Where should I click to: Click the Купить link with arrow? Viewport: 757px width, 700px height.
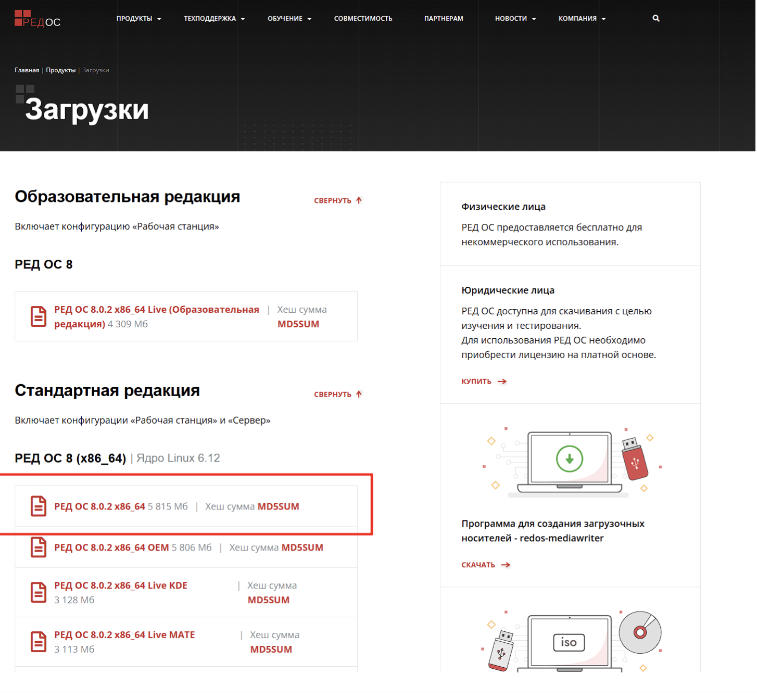pyautogui.click(x=484, y=381)
